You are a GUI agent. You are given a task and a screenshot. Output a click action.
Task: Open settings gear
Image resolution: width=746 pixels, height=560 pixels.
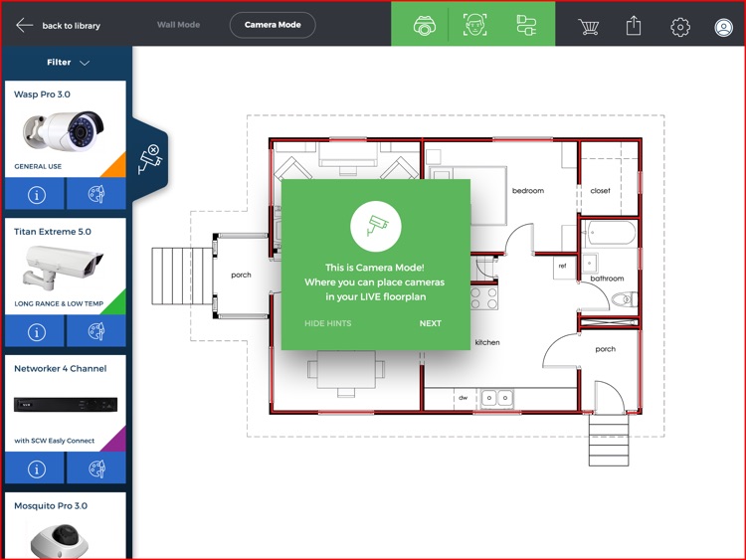(x=680, y=27)
